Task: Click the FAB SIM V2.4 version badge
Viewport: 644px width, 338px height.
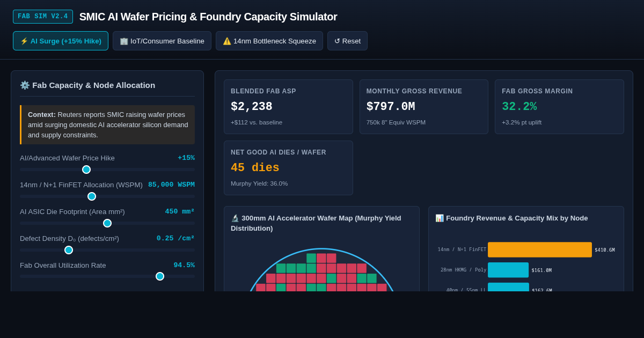Action: [43, 17]
